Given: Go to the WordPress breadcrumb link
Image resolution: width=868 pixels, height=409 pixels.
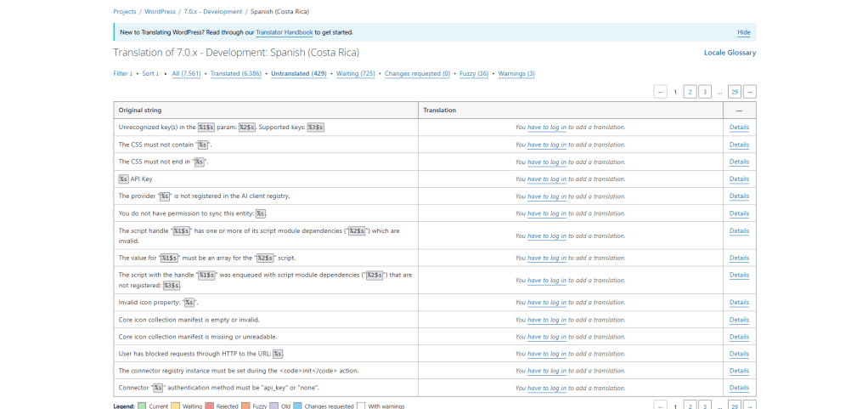Looking at the screenshot, I should tap(160, 12).
